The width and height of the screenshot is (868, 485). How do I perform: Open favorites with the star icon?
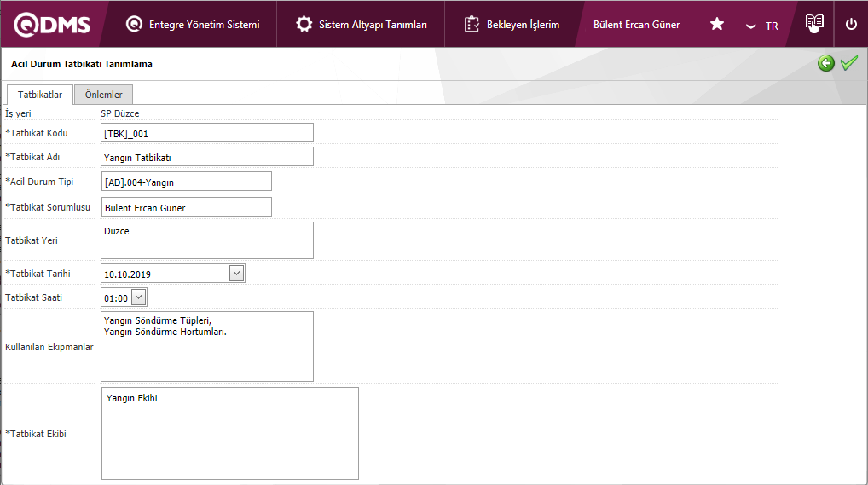pyautogui.click(x=717, y=25)
